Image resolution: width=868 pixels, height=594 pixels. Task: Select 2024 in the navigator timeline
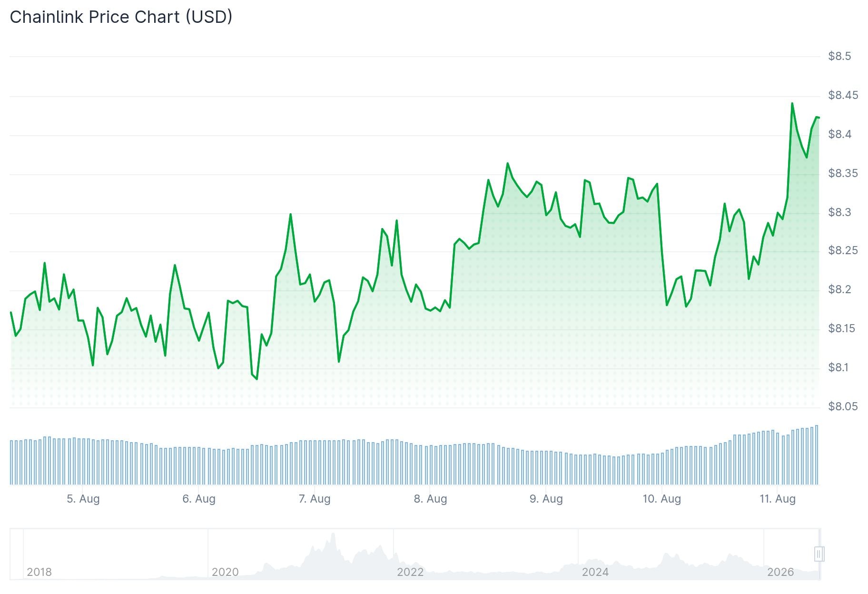(595, 572)
